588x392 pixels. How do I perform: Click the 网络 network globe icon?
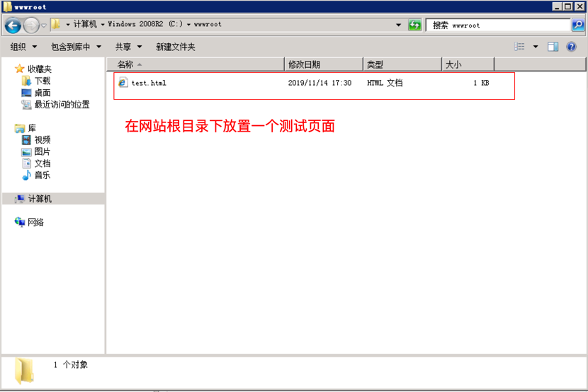tap(20, 222)
